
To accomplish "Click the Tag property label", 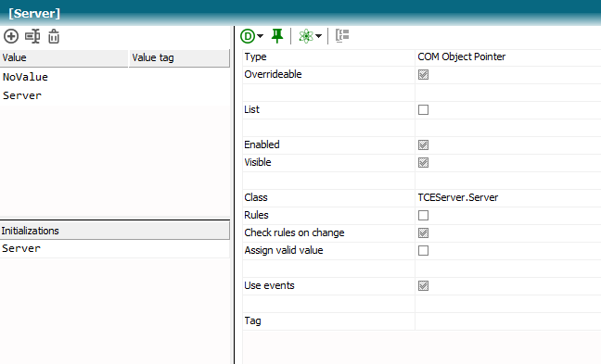I will tap(252, 321).
